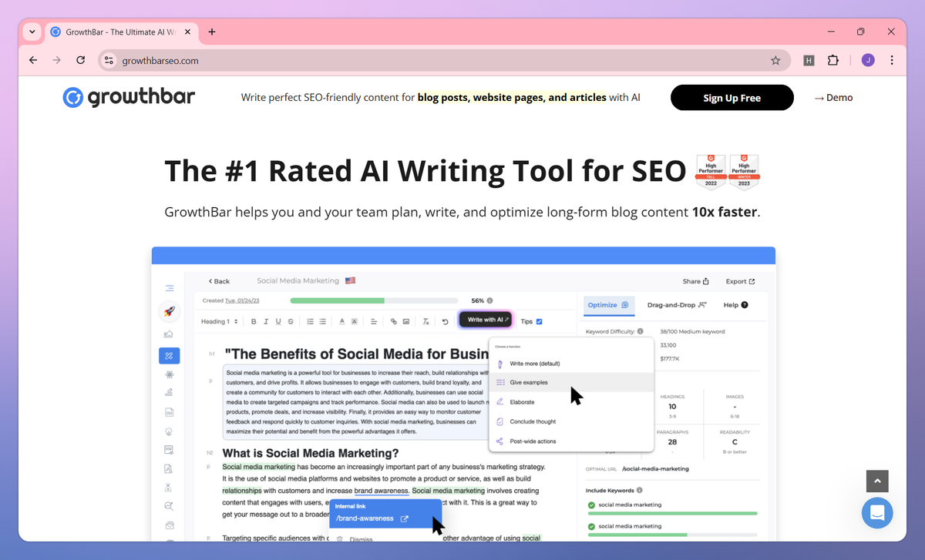Open the Demo link
925x560 pixels.
833,98
